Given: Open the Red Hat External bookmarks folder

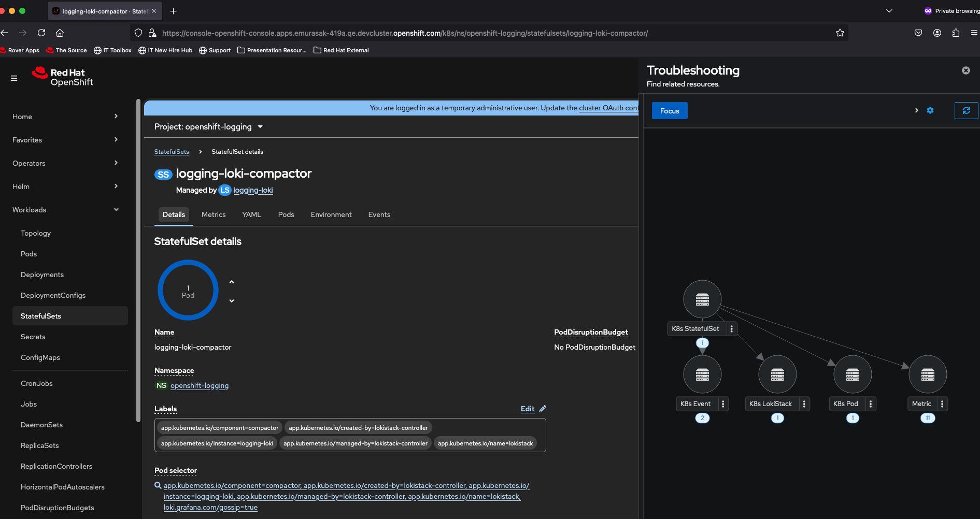Looking at the screenshot, I should point(341,50).
